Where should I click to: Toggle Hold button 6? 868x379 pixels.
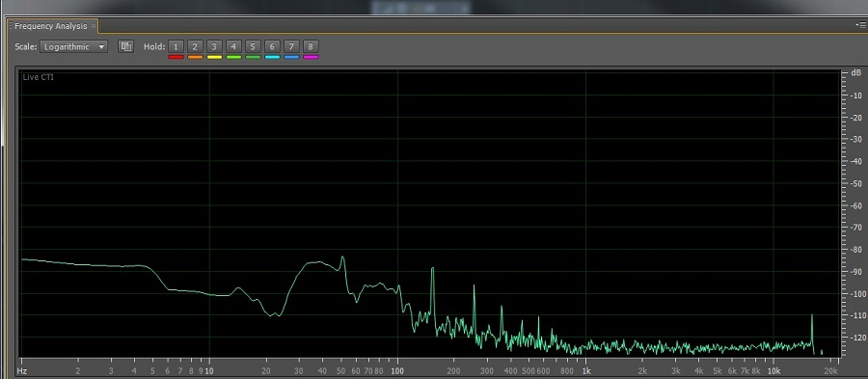tap(272, 46)
